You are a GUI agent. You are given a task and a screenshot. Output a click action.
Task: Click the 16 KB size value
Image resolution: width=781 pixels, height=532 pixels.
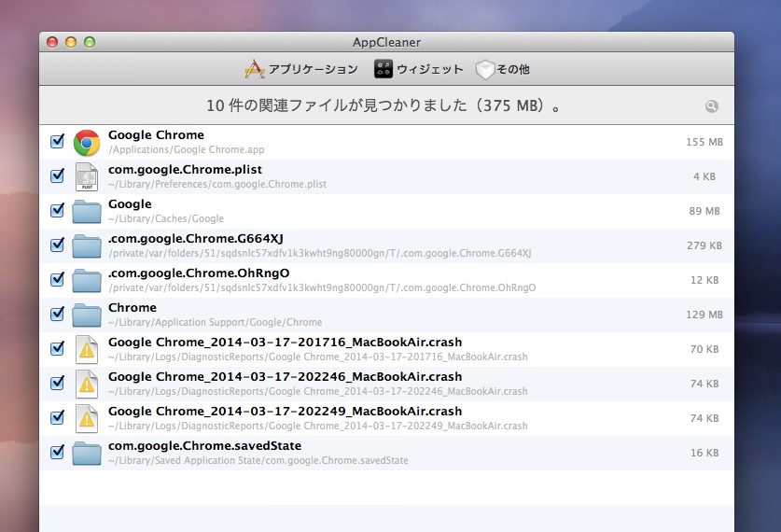click(x=704, y=453)
